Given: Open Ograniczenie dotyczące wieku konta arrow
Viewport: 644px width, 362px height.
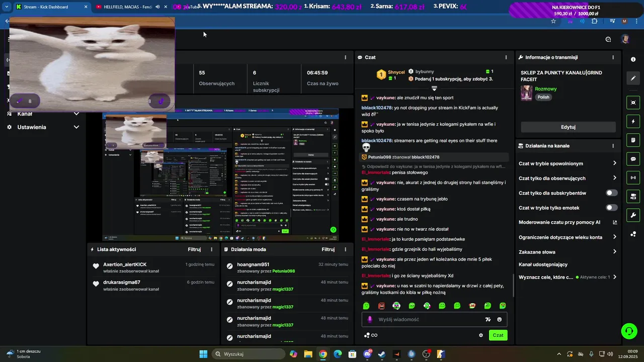Looking at the screenshot, I should (615, 237).
